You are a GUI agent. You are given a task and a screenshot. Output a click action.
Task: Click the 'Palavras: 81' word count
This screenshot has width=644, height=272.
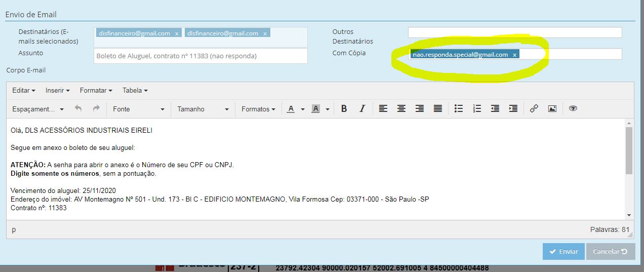(x=610, y=229)
